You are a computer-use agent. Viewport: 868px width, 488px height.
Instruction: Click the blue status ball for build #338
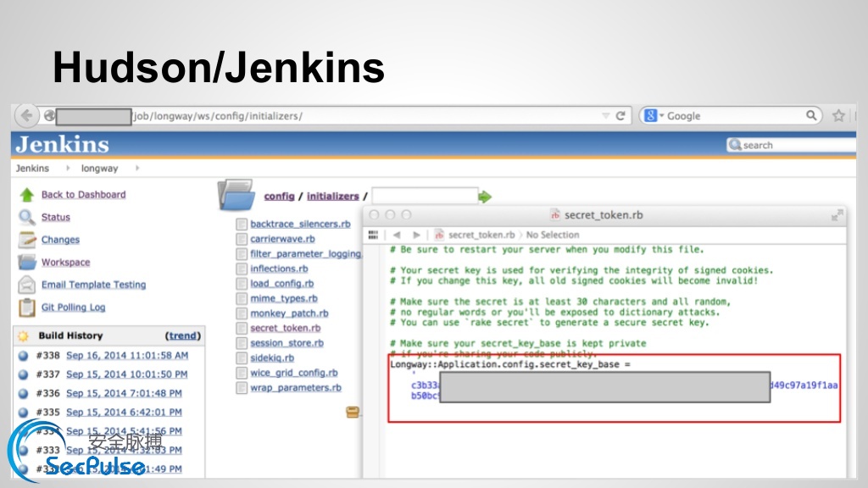[x=23, y=356]
